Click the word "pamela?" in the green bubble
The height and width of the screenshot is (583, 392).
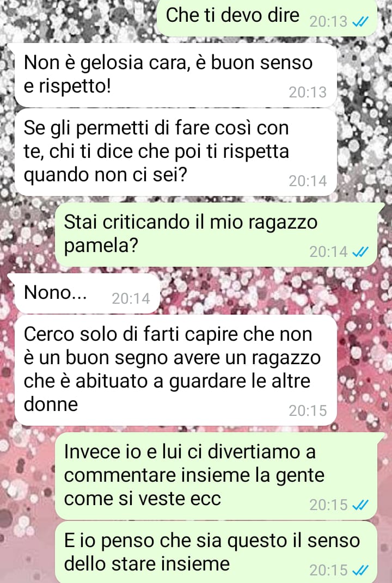coord(101,246)
